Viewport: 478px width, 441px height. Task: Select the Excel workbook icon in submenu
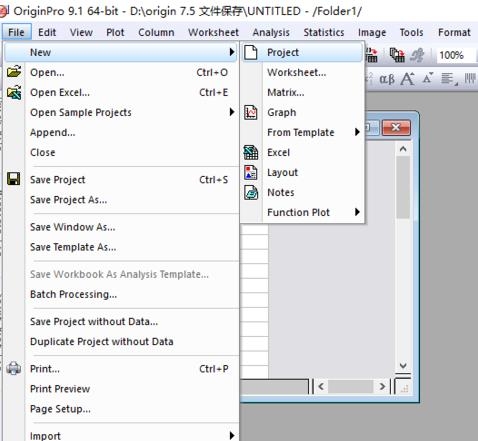pos(251,152)
